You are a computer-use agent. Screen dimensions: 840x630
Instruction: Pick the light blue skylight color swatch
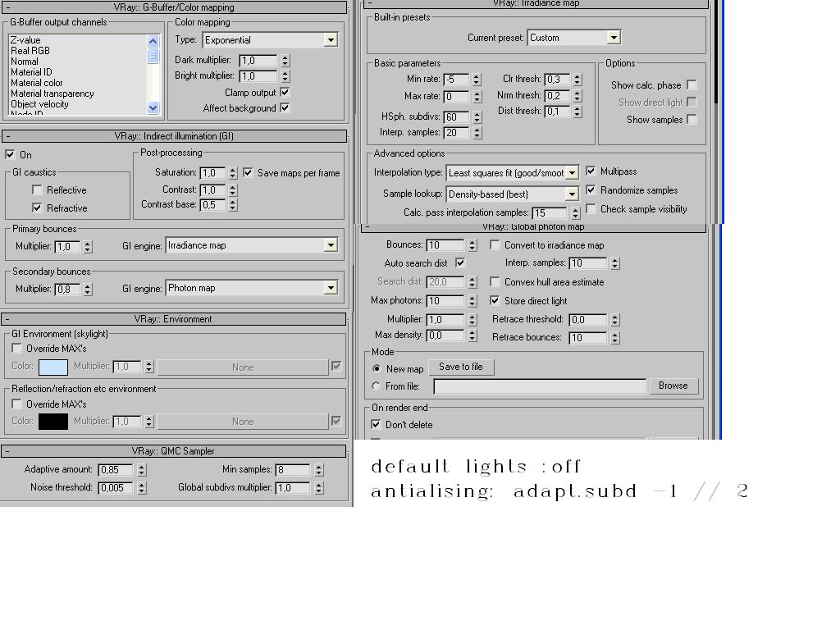pos(53,367)
